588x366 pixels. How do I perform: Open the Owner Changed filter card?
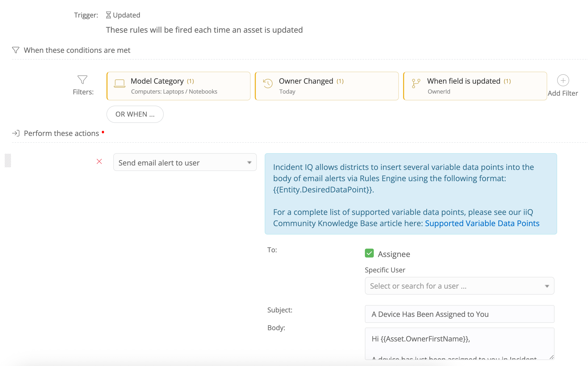pos(327,86)
